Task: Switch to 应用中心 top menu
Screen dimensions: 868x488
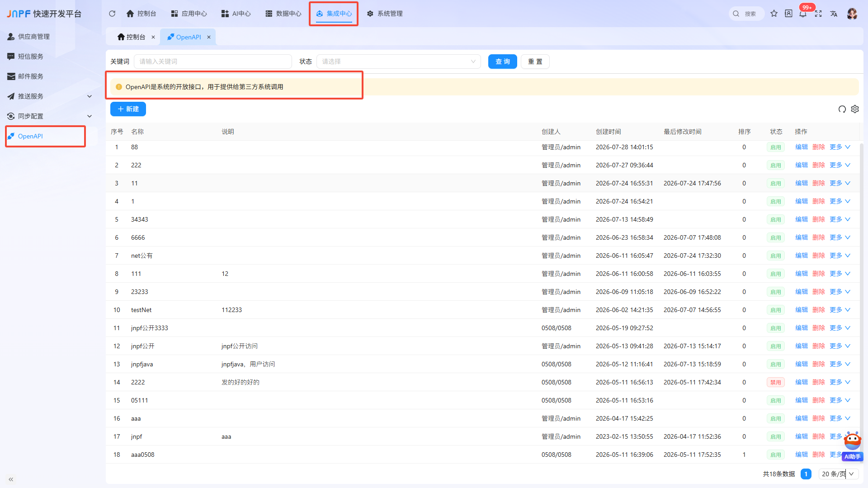Action: point(189,14)
